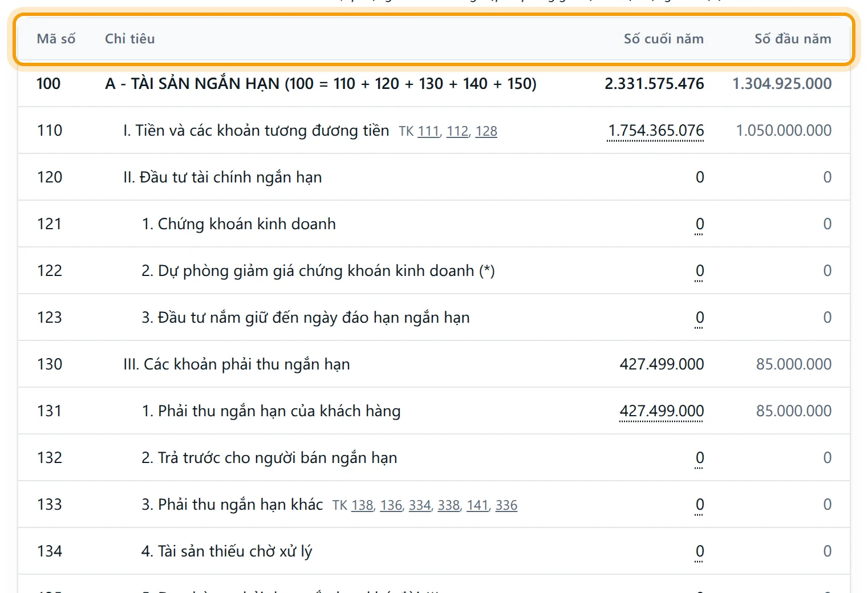868x593 pixels.
Task: Open underlined year-end 0 of row 132
Action: [x=700, y=458]
